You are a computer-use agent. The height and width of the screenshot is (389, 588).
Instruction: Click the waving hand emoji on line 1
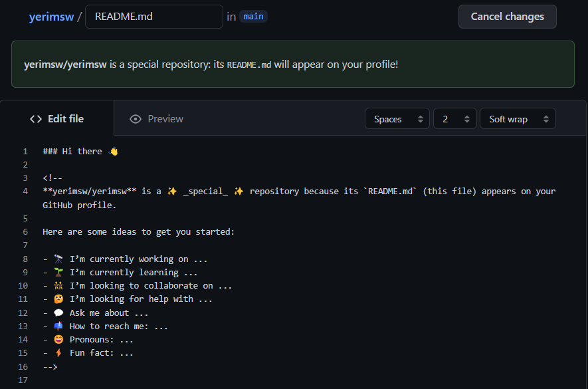pos(113,152)
